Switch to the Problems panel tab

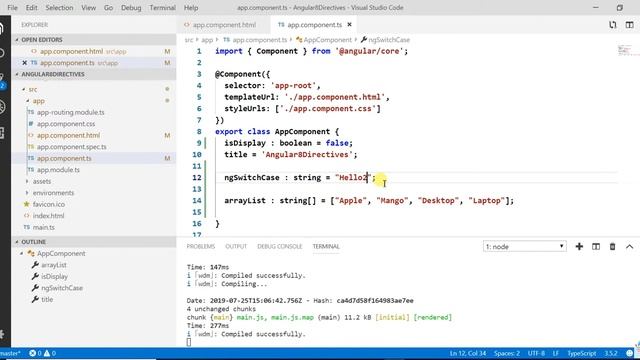point(200,247)
